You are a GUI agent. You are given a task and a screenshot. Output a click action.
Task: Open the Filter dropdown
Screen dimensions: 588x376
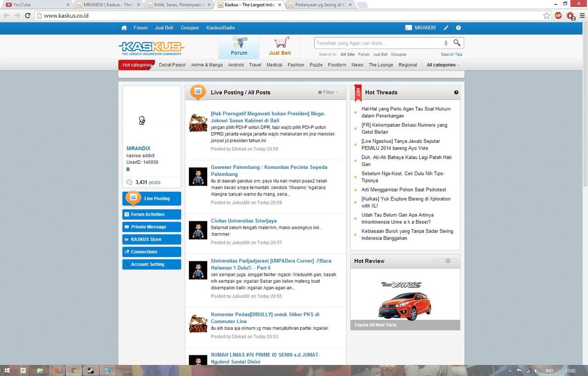[x=328, y=92]
